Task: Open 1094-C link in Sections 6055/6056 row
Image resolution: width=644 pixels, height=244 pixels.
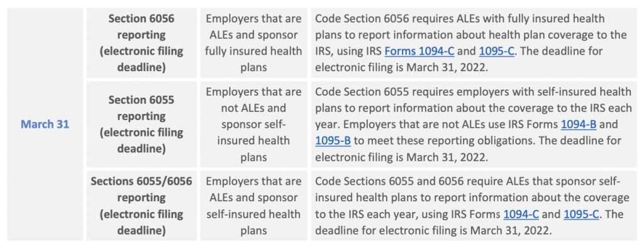Action: 521,214
